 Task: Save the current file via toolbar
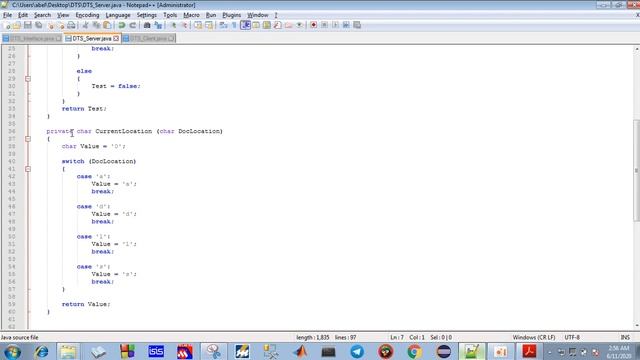(x=28, y=25)
